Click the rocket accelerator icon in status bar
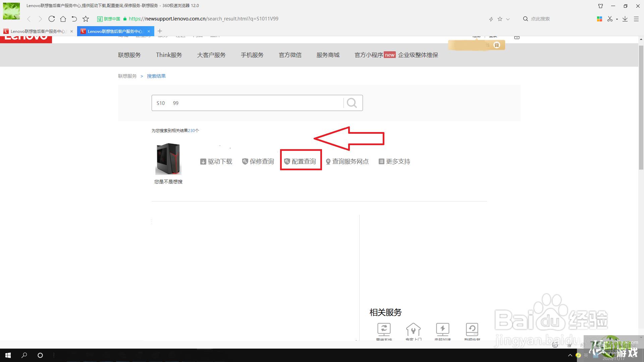Viewport: 644px width, 362px height. pos(570,345)
